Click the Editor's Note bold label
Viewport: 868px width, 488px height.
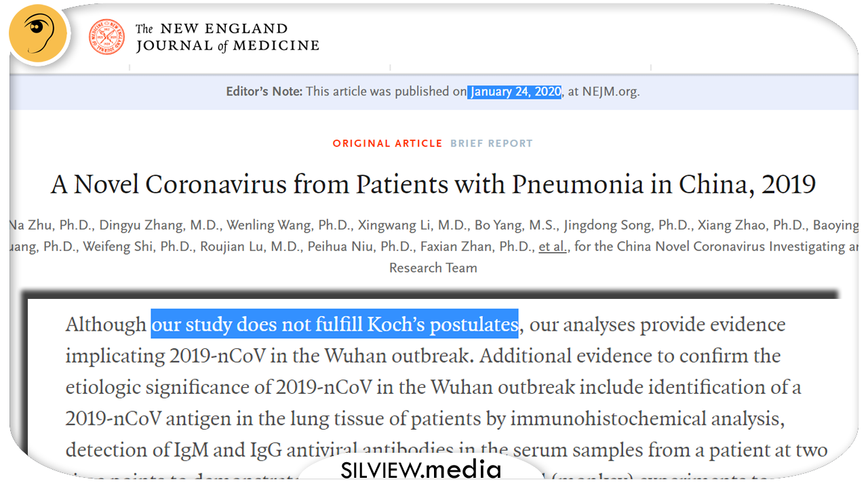point(264,91)
